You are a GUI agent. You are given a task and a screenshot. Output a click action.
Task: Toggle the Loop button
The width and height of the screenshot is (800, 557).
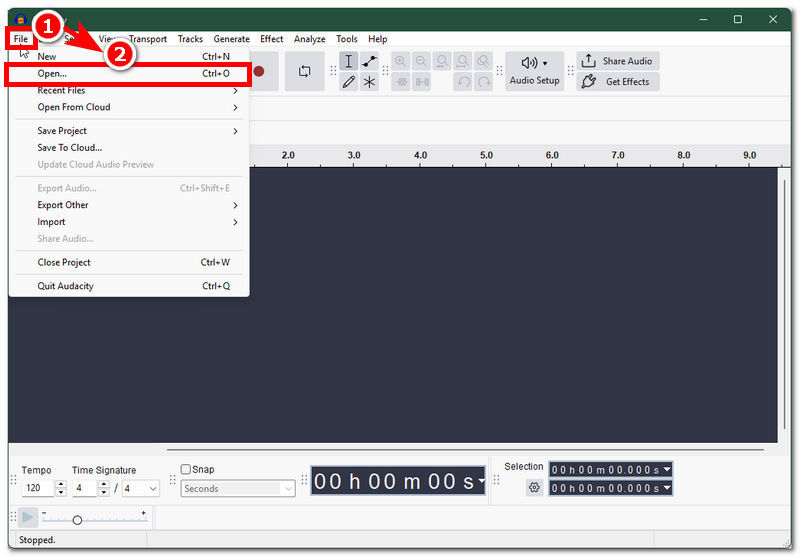coord(305,71)
